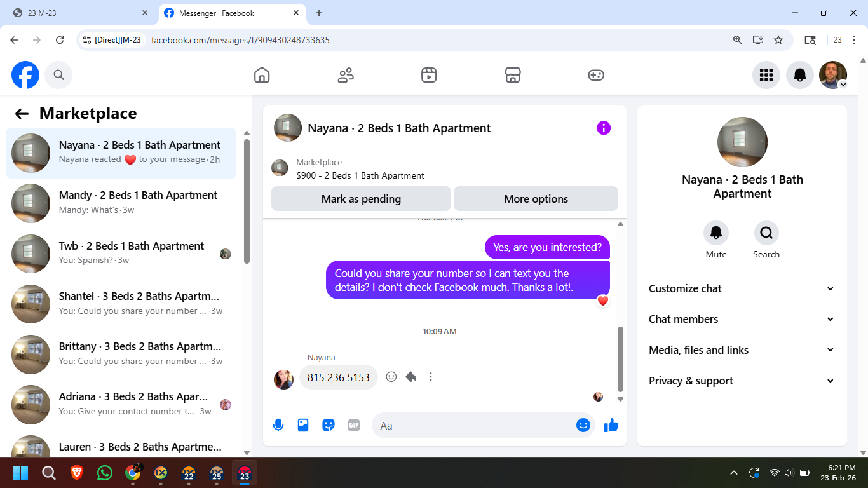Send a thumbs up like
868x488 pixels.
(611, 426)
